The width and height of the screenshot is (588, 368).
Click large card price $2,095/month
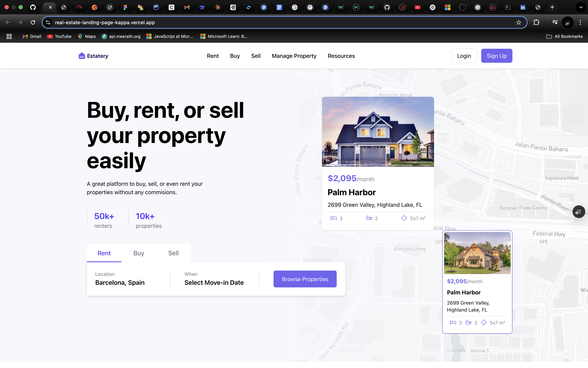pos(351,178)
